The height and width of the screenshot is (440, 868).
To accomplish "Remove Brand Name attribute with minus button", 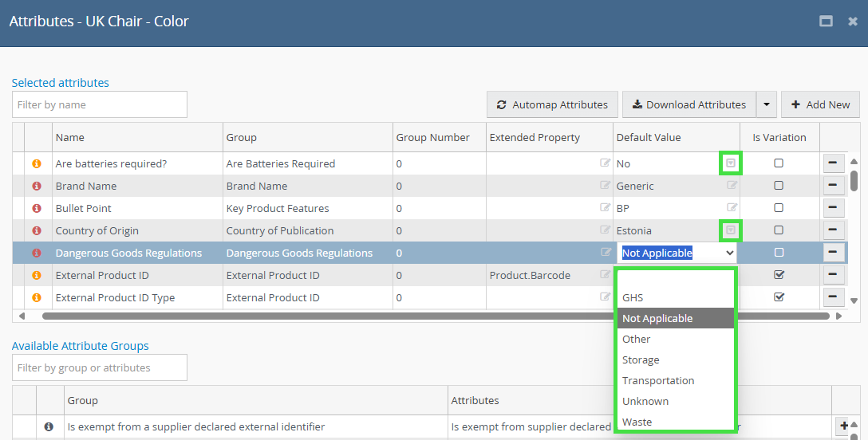I will [x=833, y=186].
